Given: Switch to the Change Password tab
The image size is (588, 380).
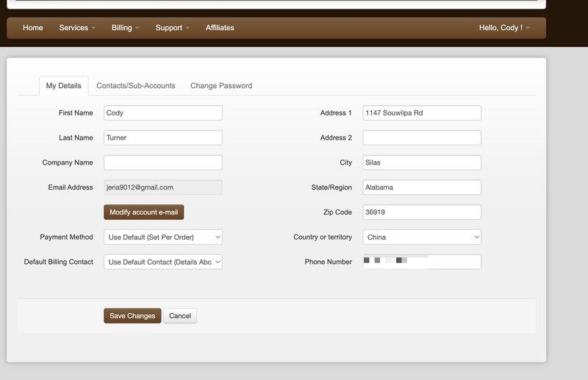Looking at the screenshot, I should [x=221, y=86].
